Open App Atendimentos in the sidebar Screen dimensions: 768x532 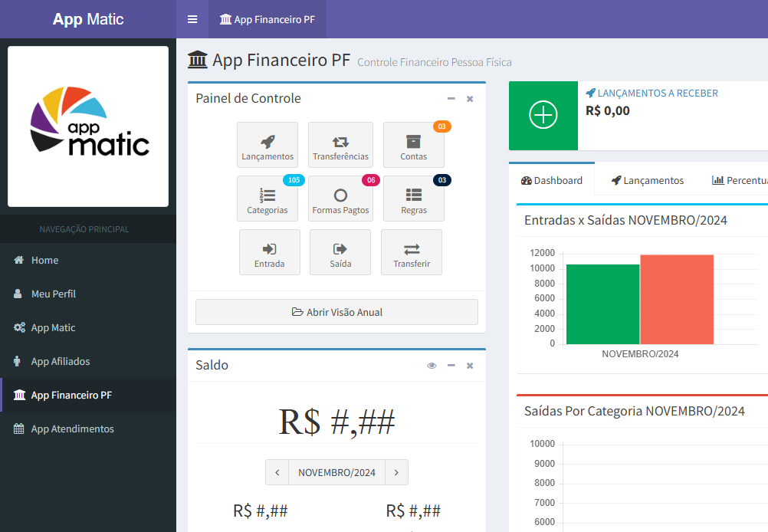click(73, 429)
